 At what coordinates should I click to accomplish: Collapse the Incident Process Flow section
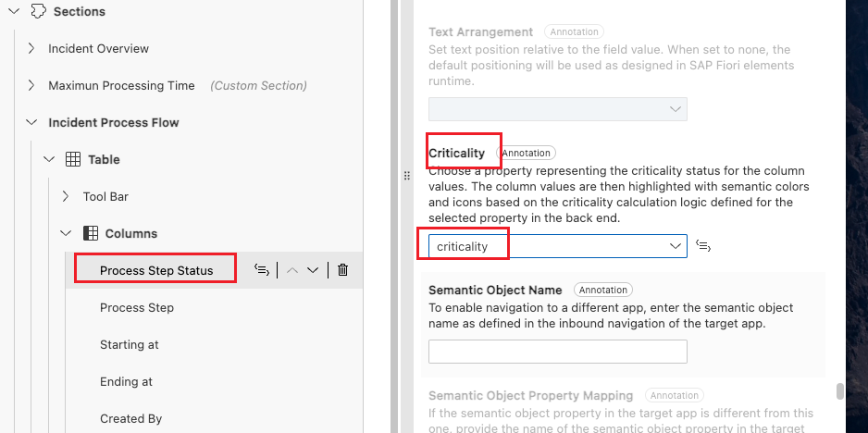pyautogui.click(x=31, y=122)
